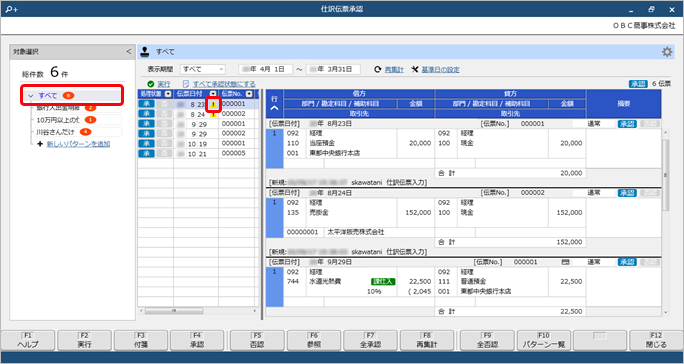Click the warning icon on the 8/23 row
The image size is (684, 364).
point(213,105)
